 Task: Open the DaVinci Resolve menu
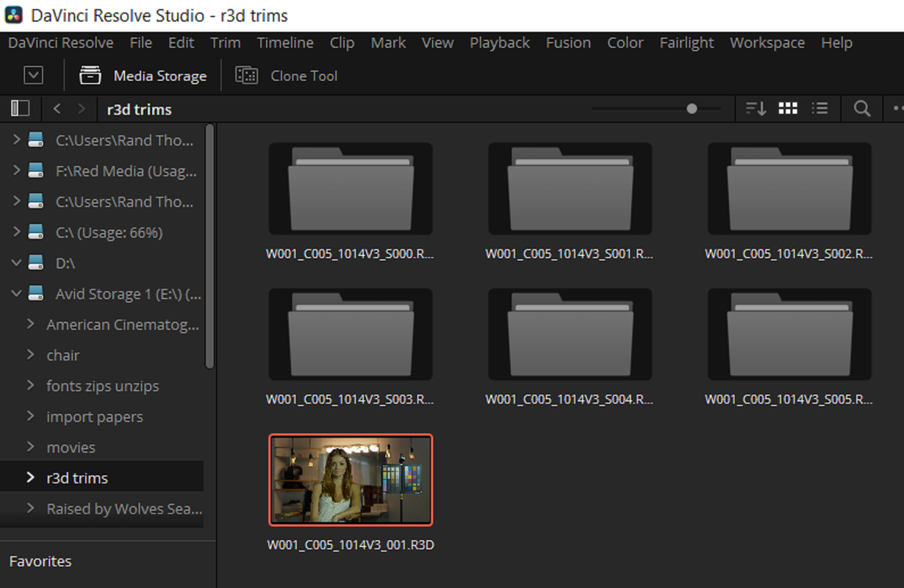click(61, 43)
